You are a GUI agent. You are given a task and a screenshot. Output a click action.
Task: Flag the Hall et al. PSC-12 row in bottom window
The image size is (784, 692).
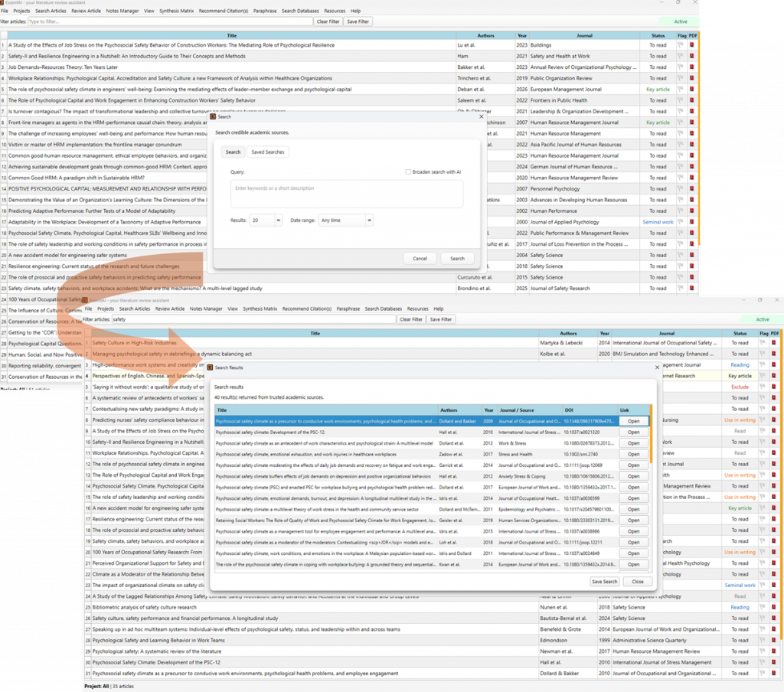tap(763, 662)
